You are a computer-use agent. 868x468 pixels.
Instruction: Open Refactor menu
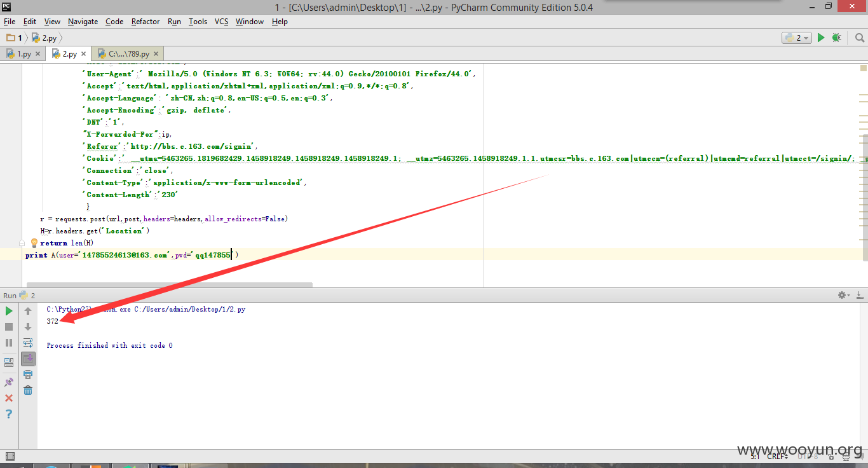(146, 22)
